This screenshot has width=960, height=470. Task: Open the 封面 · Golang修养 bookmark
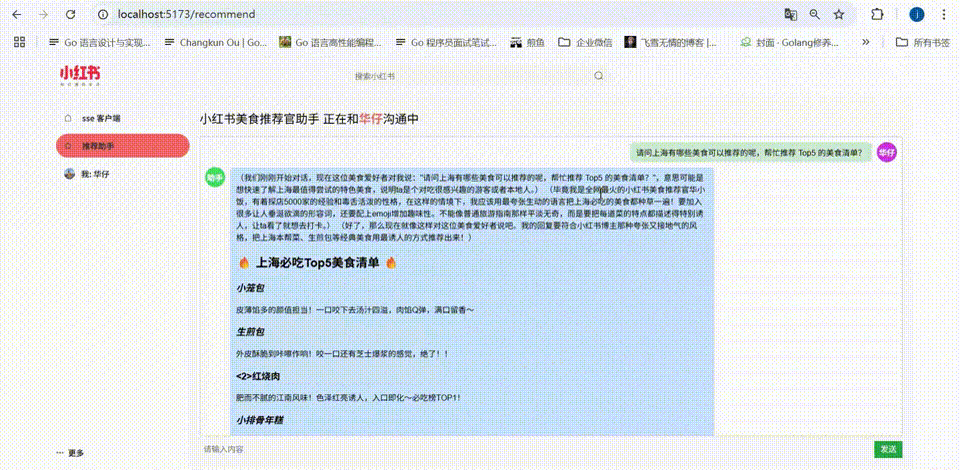789,42
